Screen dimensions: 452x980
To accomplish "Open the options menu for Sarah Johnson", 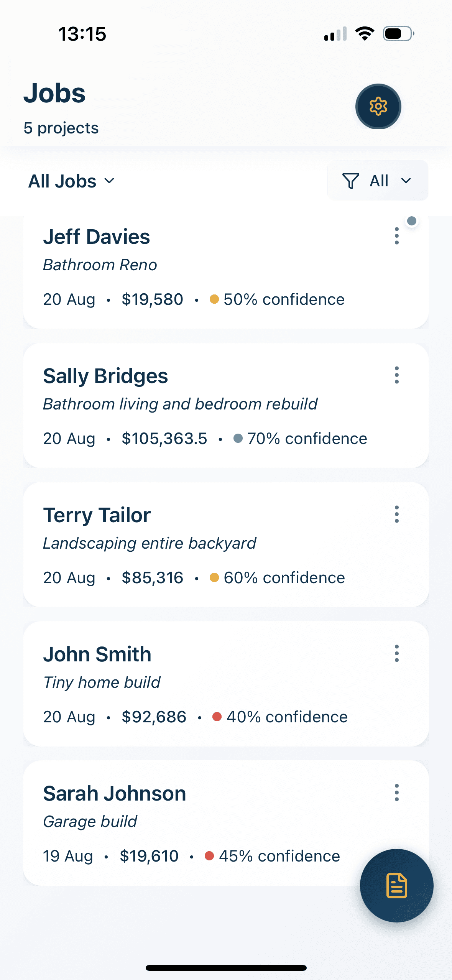I will point(397,793).
